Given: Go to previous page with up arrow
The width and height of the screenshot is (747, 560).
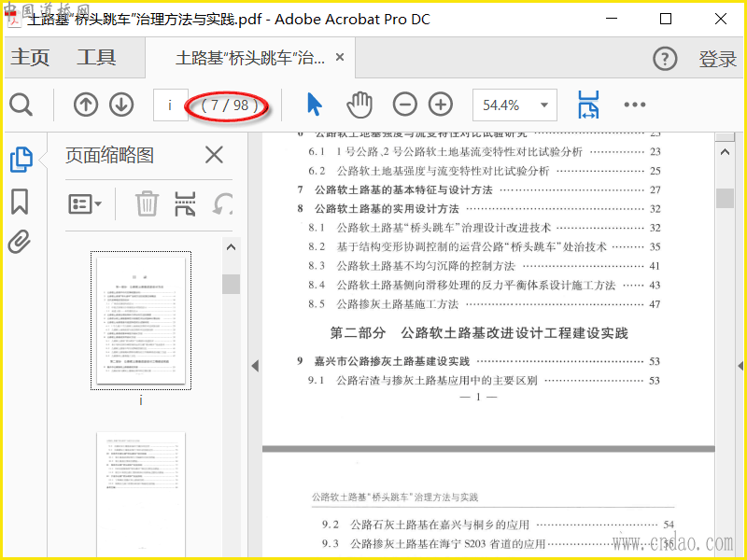Looking at the screenshot, I should tap(86, 105).
